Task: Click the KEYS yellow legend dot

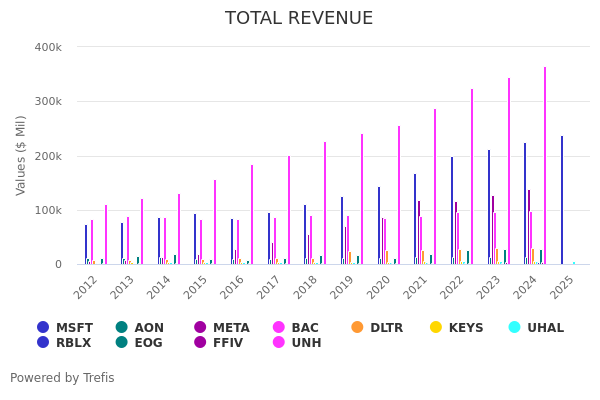Action: click(x=436, y=327)
